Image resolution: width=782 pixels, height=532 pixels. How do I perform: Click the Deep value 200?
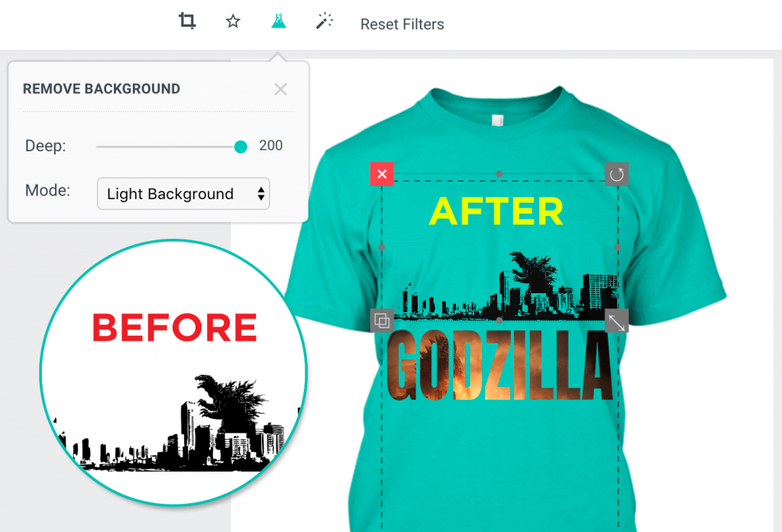click(271, 146)
